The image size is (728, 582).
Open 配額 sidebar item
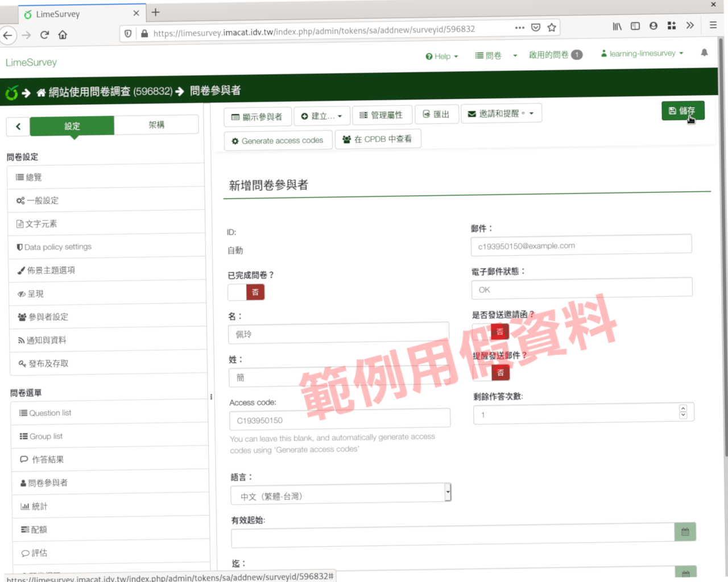pos(111,529)
